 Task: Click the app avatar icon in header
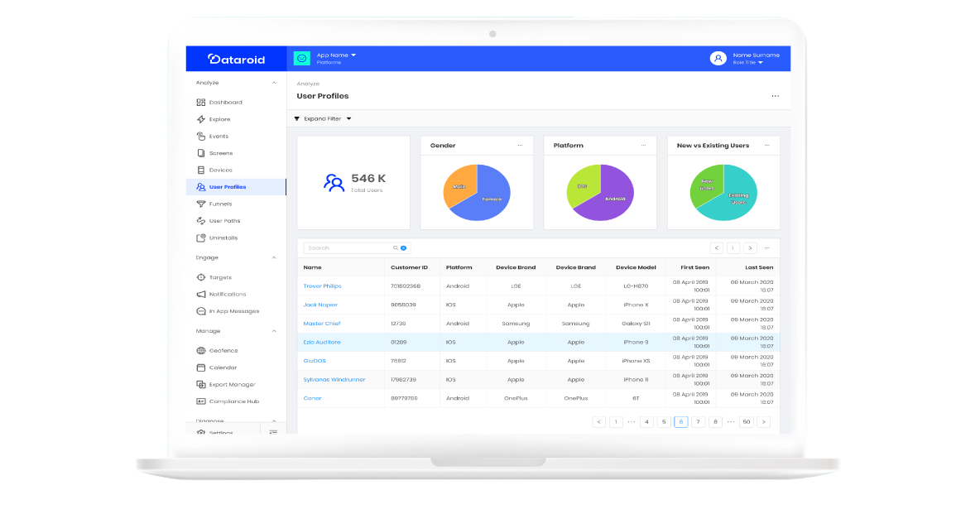302,58
